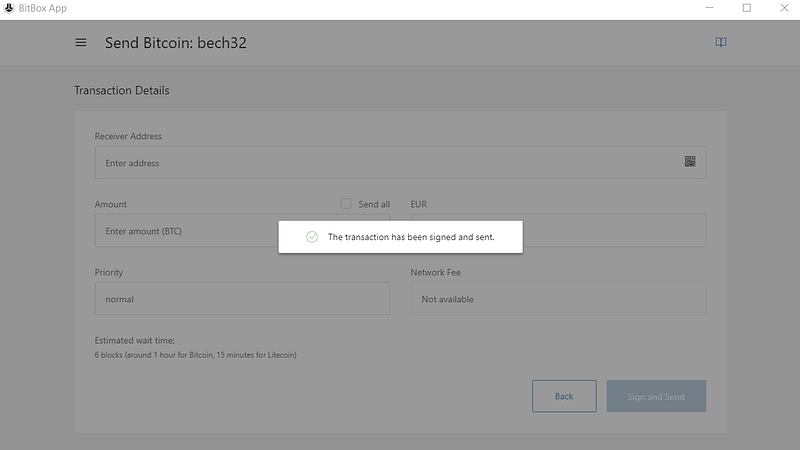The image size is (800, 450).
Task: Open the guide book icon
Action: pyautogui.click(x=720, y=42)
